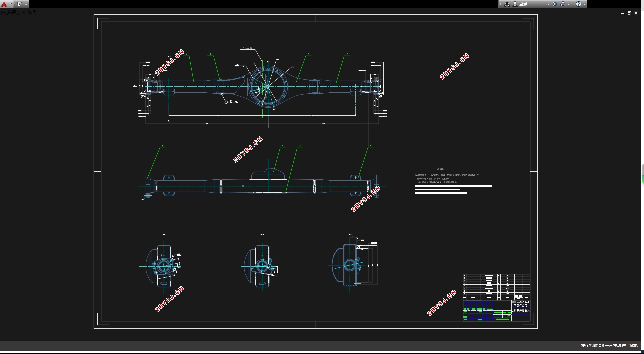Click the vertical scrollbar thumb at right edge

coord(643,174)
